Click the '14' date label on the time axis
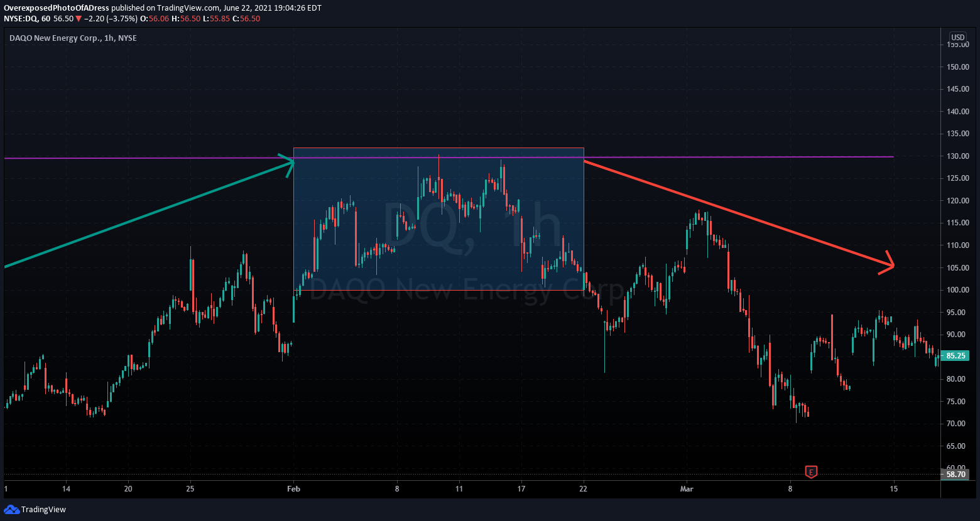Screen dimensions: 980x521 coord(66,488)
